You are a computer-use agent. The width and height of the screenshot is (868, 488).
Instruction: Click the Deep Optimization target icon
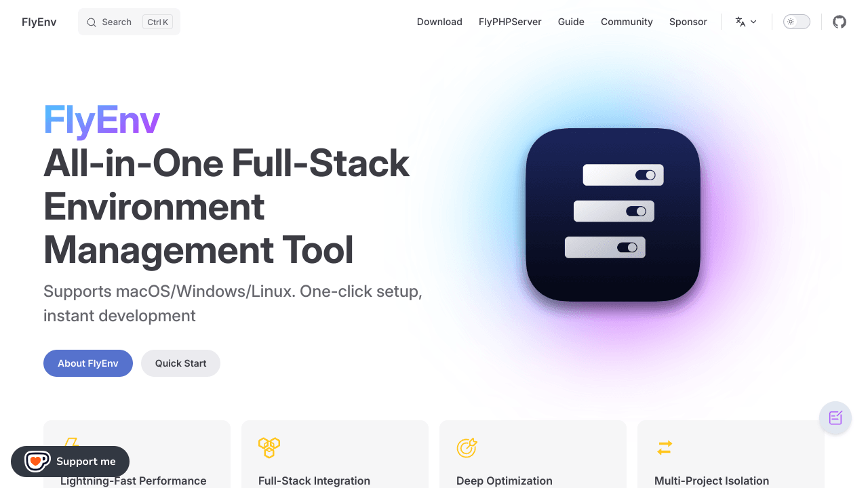467,447
